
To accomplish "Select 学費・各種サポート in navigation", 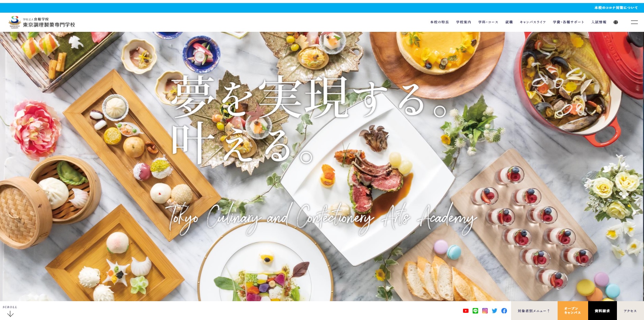I will coord(568,22).
